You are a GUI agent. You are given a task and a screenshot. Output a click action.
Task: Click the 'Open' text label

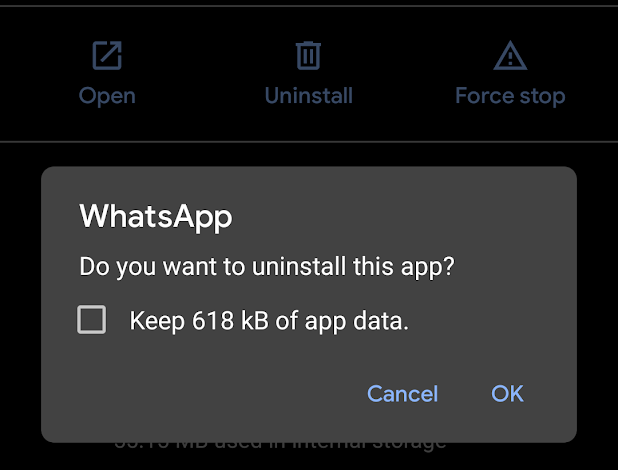tap(107, 96)
